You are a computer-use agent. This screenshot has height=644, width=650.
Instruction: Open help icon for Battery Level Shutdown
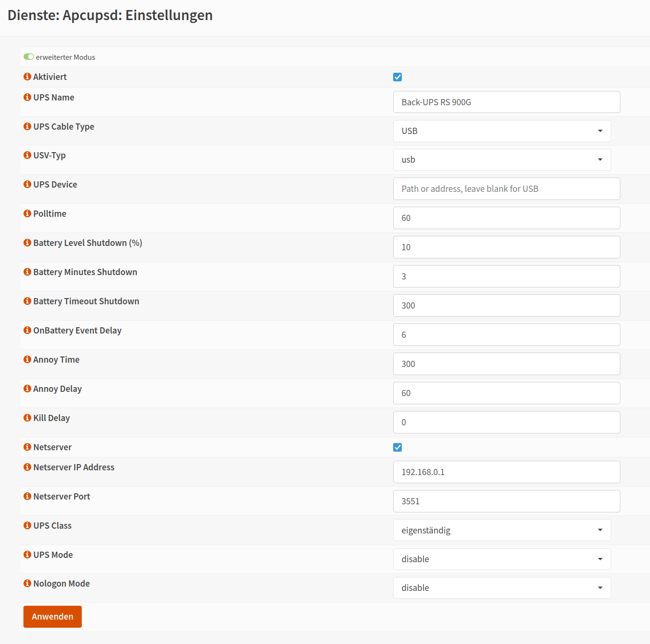click(x=27, y=243)
